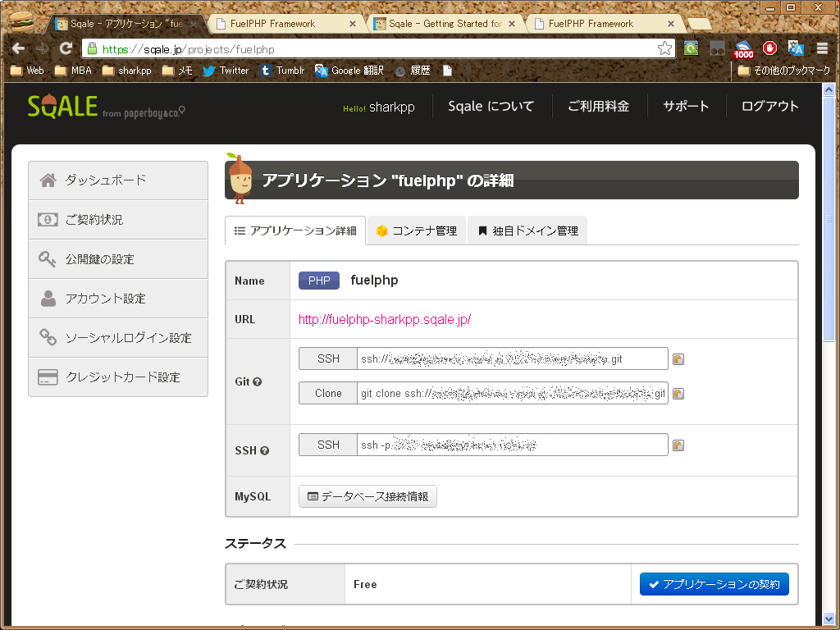Copy the git clone command with clipboard icon
The height and width of the screenshot is (630, 840).
click(x=678, y=394)
